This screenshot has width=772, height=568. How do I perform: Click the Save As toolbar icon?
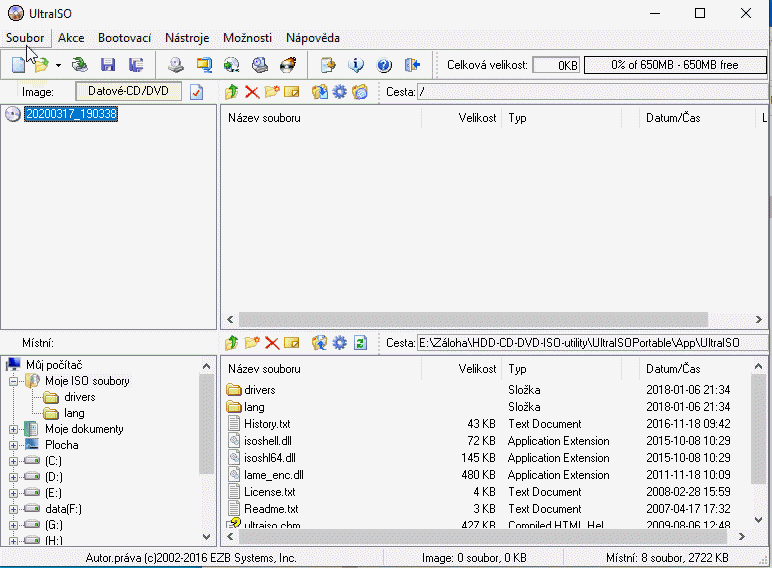pos(136,64)
